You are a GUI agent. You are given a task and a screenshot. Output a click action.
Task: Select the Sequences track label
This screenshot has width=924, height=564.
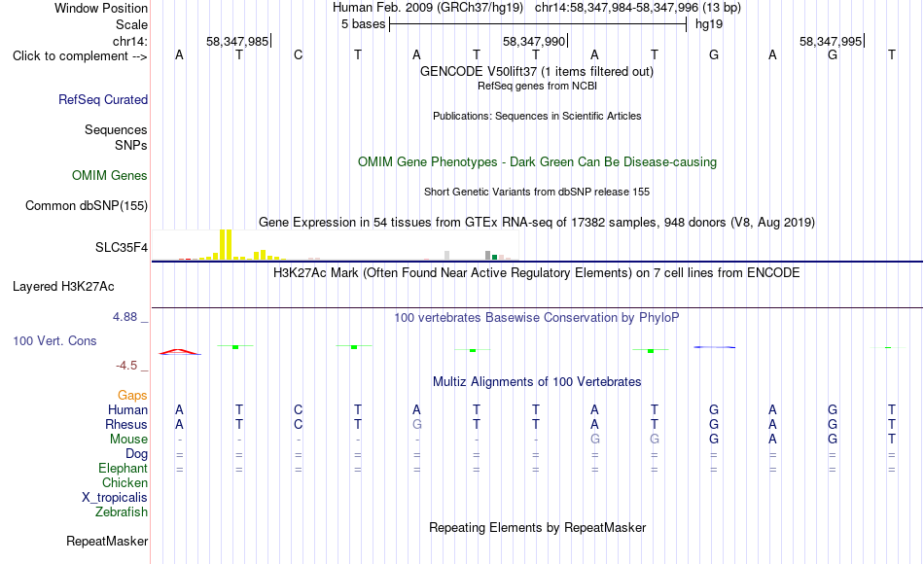(116, 129)
